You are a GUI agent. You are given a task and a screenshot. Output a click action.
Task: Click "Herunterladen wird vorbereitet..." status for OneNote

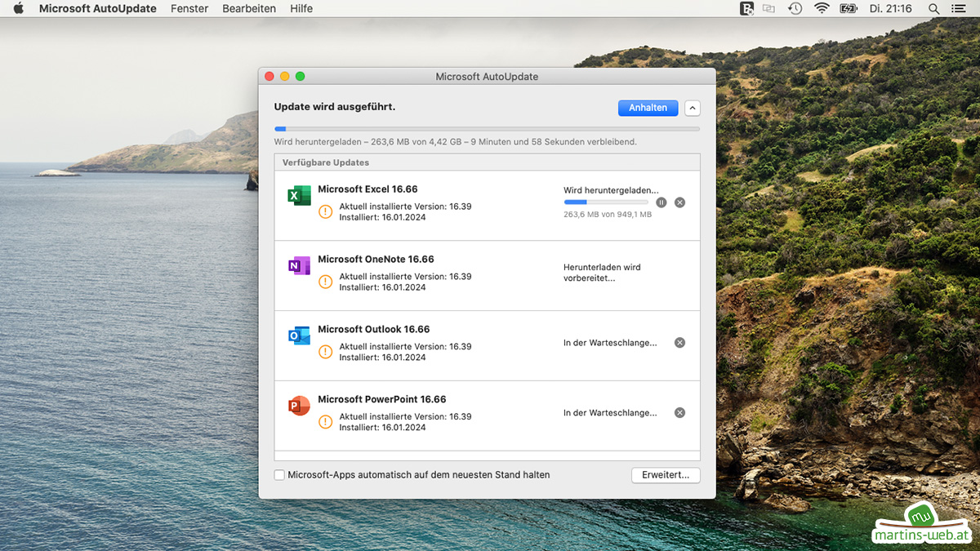tap(603, 273)
